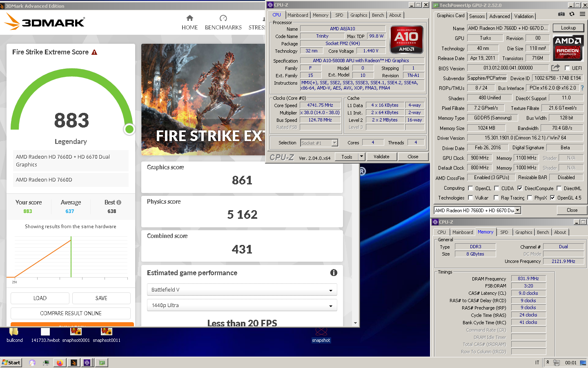Expand the Tools dropdown arrow in CPU-Z
588x368 pixels.
361,157
